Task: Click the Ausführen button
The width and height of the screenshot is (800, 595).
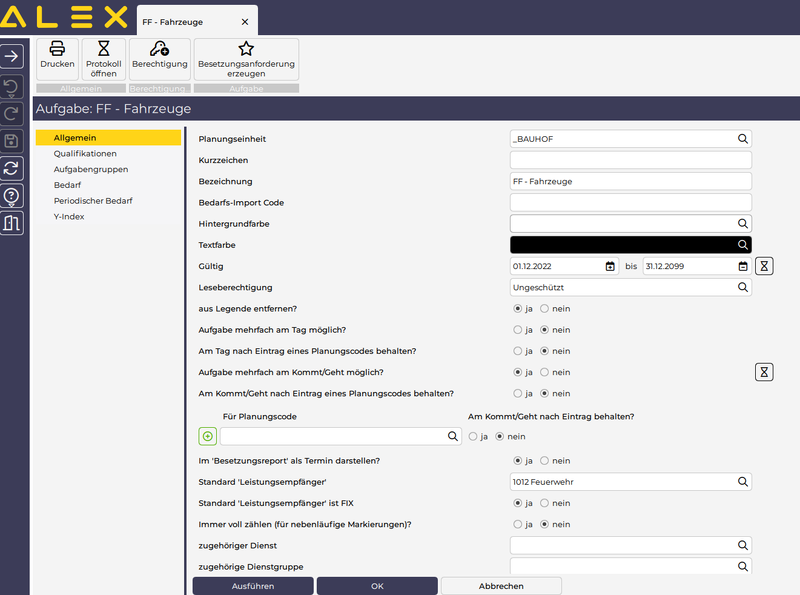Action: tap(252, 586)
